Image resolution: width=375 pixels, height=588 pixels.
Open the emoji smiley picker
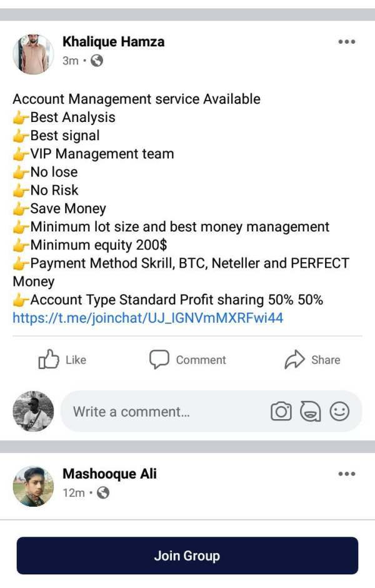[339, 411]
